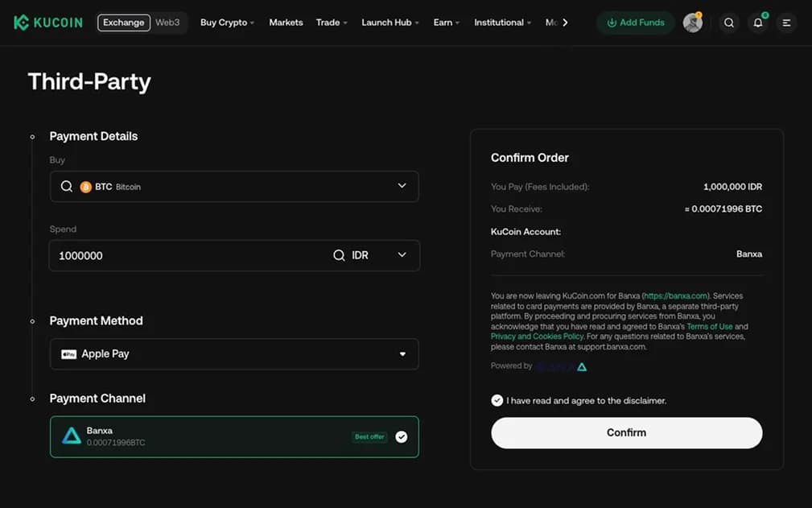Select the Banxa channel radio check

coord(402,437)
